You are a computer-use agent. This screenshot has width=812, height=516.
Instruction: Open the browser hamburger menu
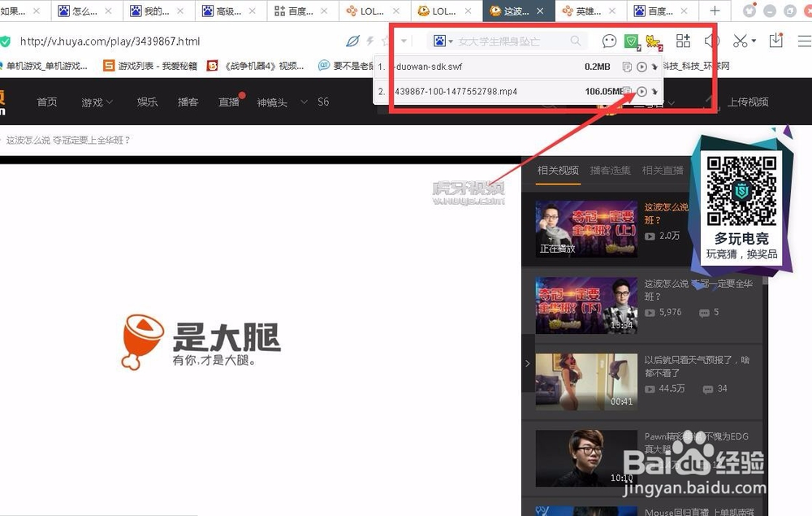coord(804,41)
